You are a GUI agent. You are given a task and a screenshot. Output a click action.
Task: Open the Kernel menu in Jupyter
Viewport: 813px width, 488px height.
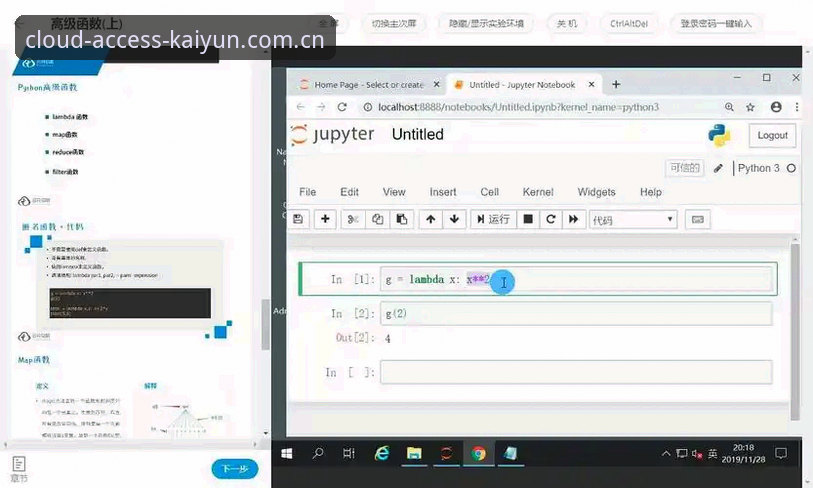(x=538, y=192)
